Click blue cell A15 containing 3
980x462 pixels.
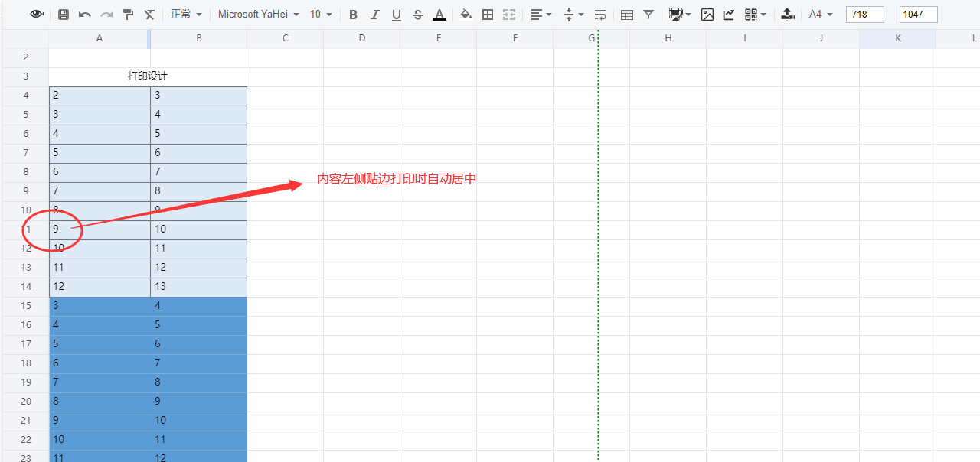click(x=100, y=306)
